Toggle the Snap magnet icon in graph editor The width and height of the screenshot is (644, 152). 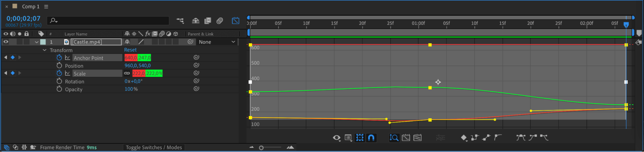[x=371, y=138]
